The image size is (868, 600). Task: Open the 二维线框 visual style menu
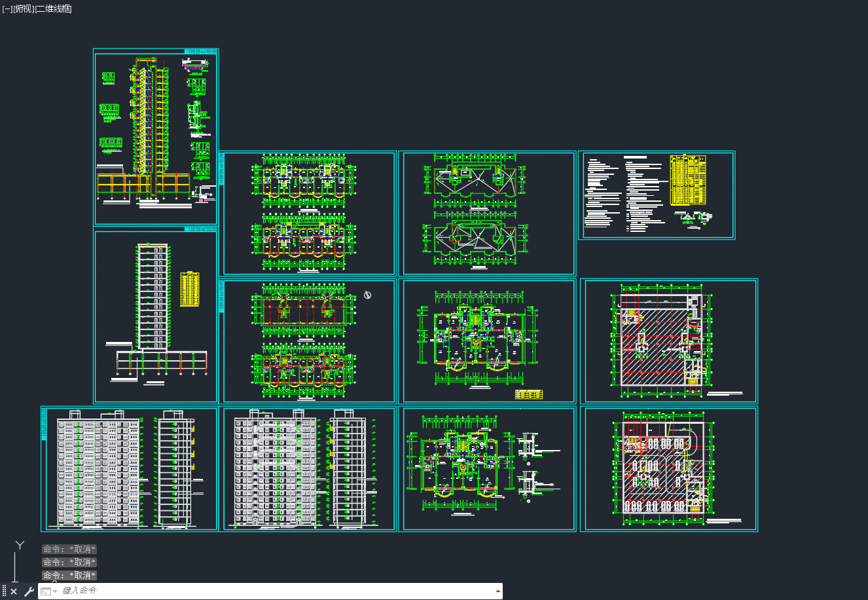click(53, 9)
